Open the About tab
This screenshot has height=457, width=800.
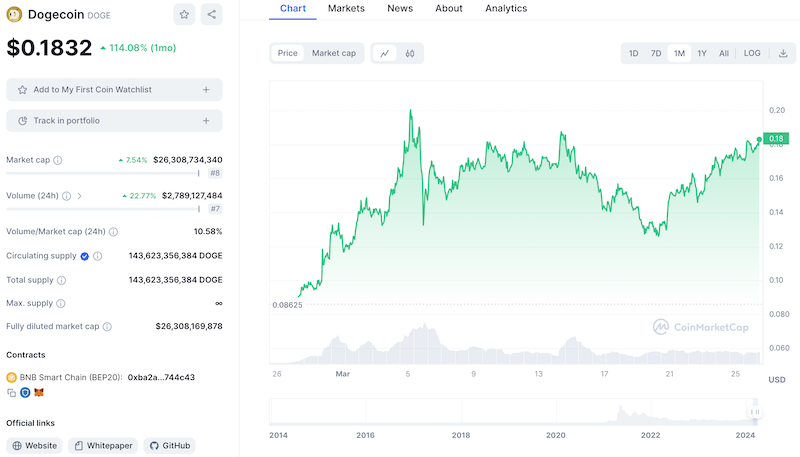(x=449, y=9)
